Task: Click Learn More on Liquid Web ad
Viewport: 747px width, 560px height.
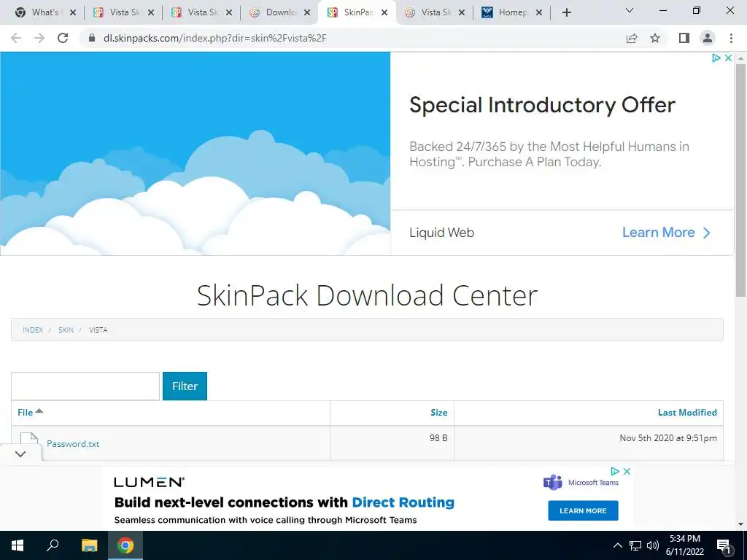Action: (x=666, y=233)
